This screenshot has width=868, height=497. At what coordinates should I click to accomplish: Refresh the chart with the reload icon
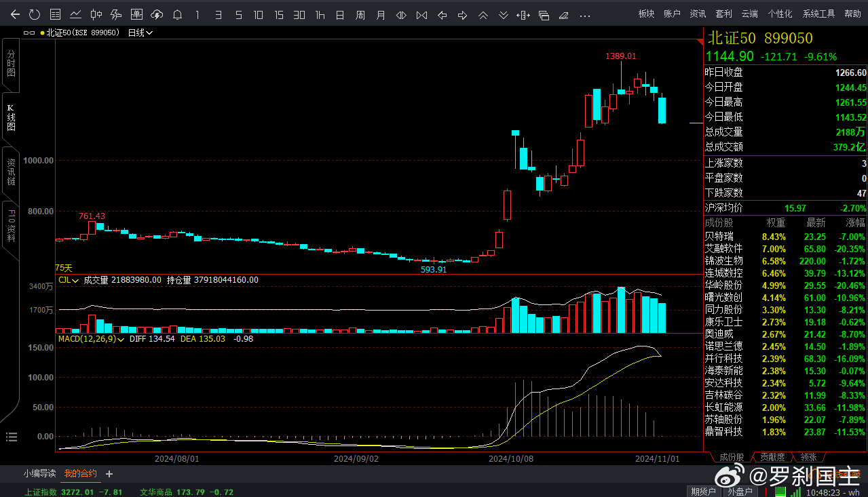click(35, 14)
